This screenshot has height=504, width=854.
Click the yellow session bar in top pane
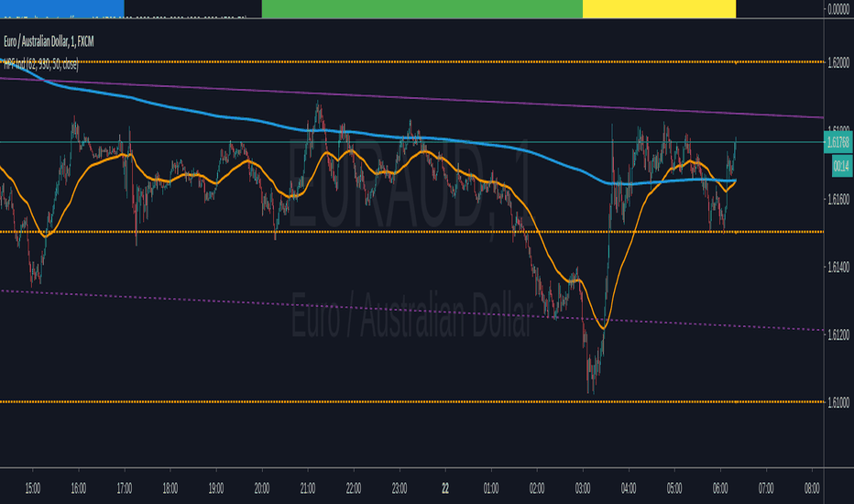659,9
